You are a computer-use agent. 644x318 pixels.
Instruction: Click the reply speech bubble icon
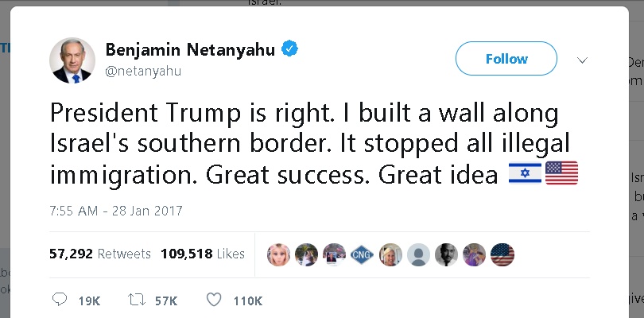60,301
